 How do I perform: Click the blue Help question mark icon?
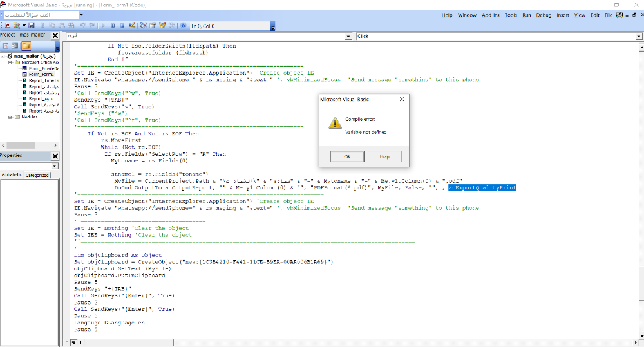click(184, 26)
